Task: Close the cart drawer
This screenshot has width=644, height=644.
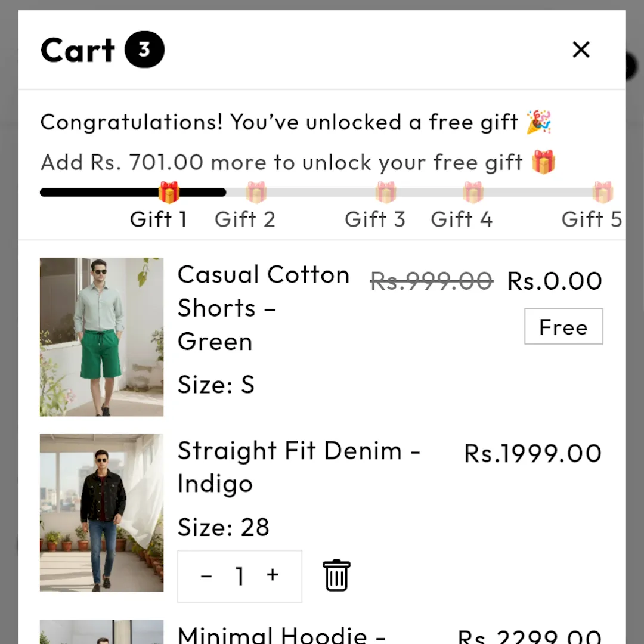Action: click(x=581, y=49)
